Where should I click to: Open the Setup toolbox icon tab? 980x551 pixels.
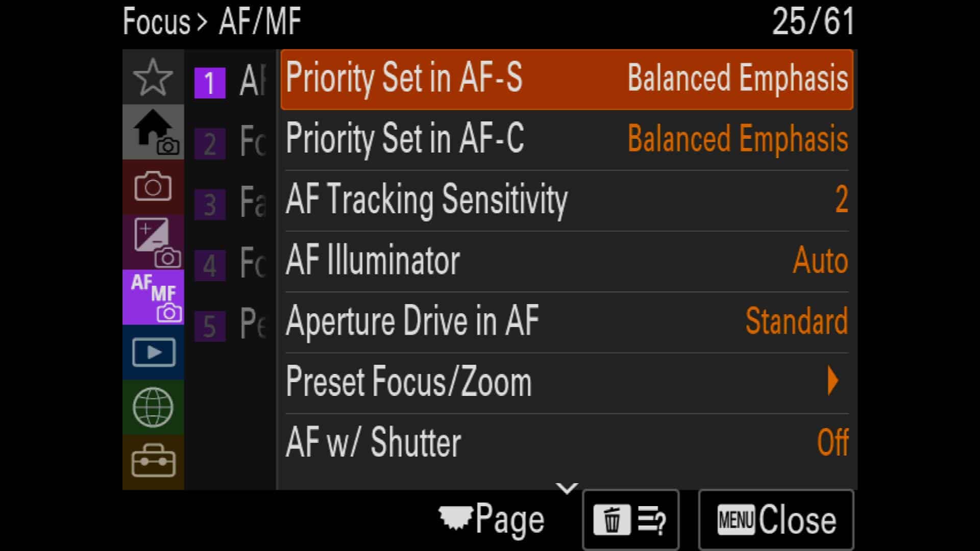(x=153, y=462)
